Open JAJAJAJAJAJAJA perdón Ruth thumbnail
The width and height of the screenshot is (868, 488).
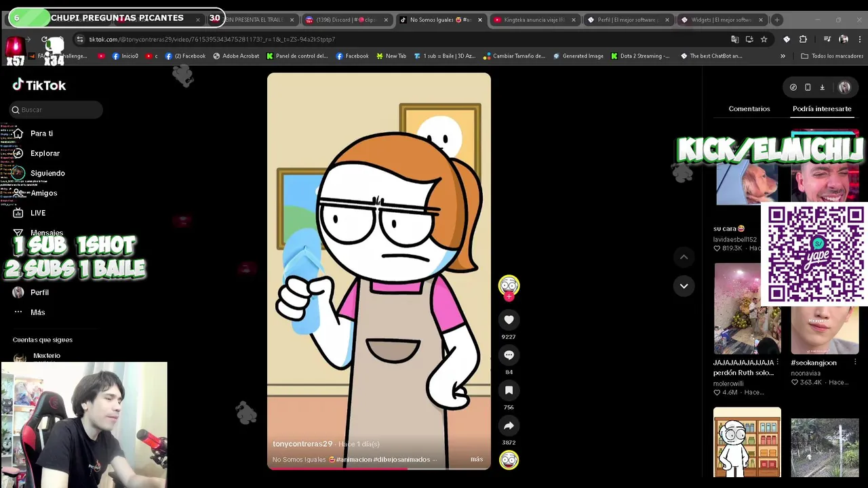click(747, 308)
